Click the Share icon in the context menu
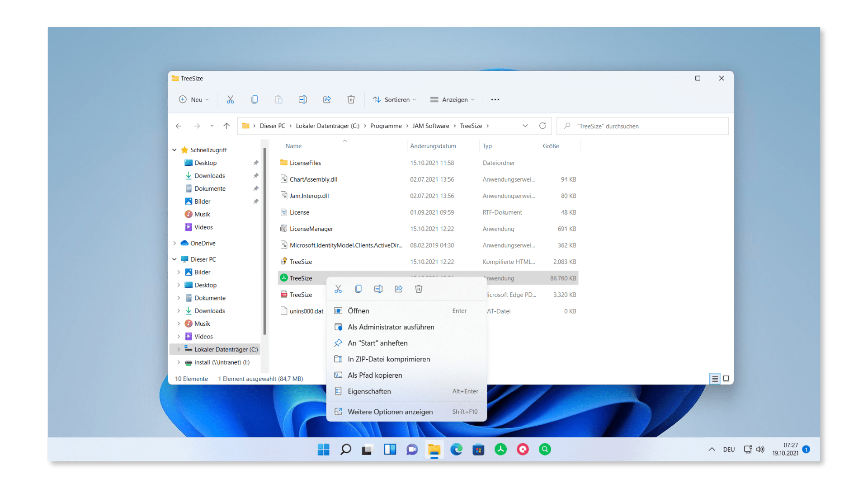Image resolution: width=868 pixels, height=488 pixels. pos(398,289)
